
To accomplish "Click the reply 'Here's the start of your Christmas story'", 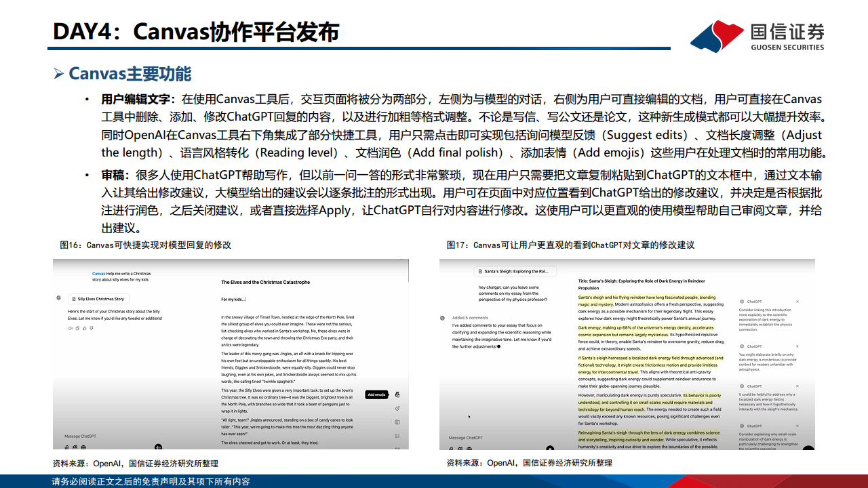I will coord(115,314).
